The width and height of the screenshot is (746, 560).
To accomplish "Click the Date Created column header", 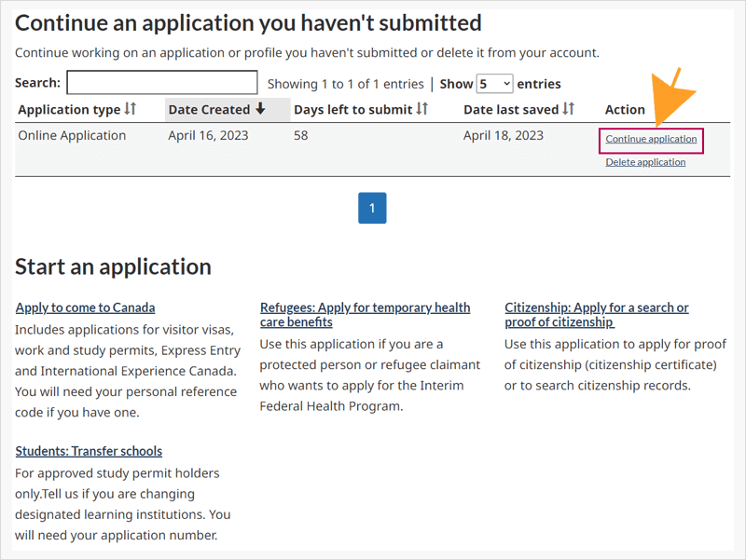I will coord(228,109).
